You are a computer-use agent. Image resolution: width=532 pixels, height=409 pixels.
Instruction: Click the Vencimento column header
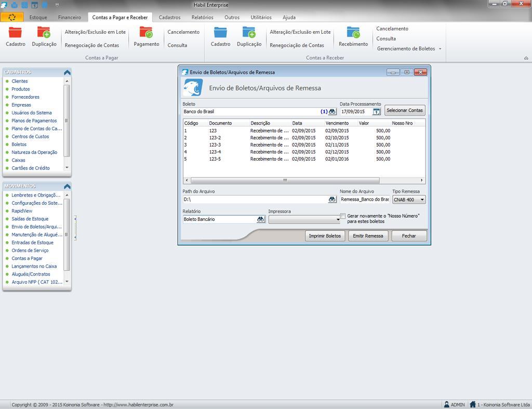pyautogui.click(x=341, y=123)
